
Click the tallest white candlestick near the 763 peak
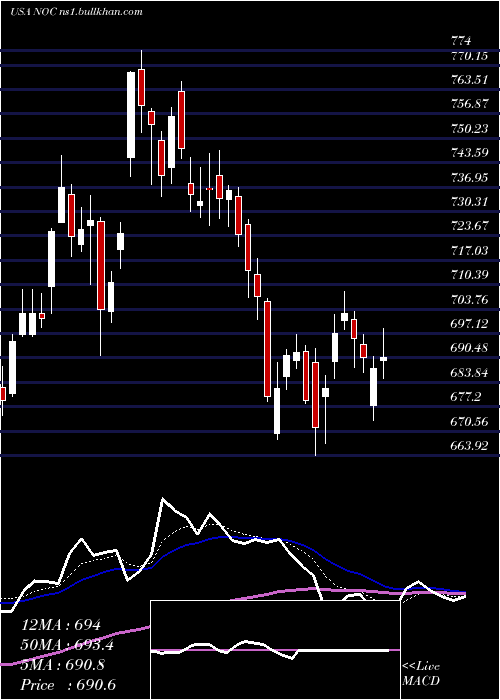point(131,115)
